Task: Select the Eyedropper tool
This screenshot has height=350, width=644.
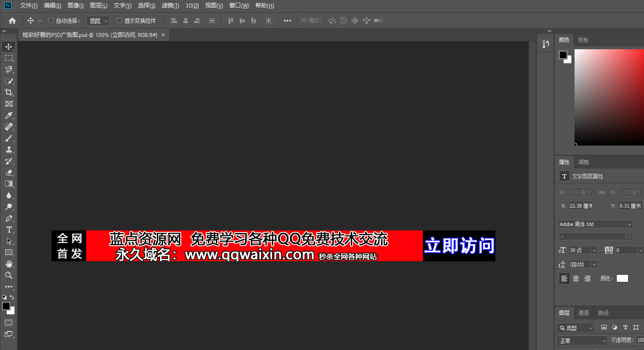Action: click(9, 116)
